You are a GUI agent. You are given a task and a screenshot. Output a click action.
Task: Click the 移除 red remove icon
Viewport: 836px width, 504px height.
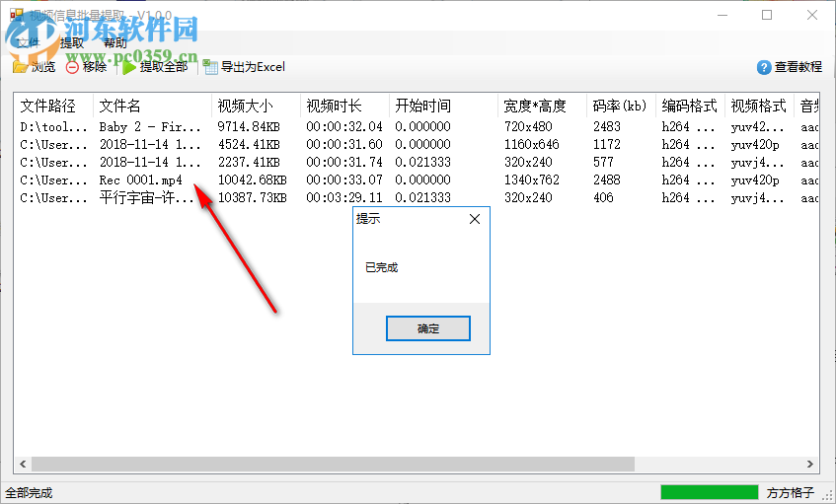pyautogui.click(x=72, y=67)
